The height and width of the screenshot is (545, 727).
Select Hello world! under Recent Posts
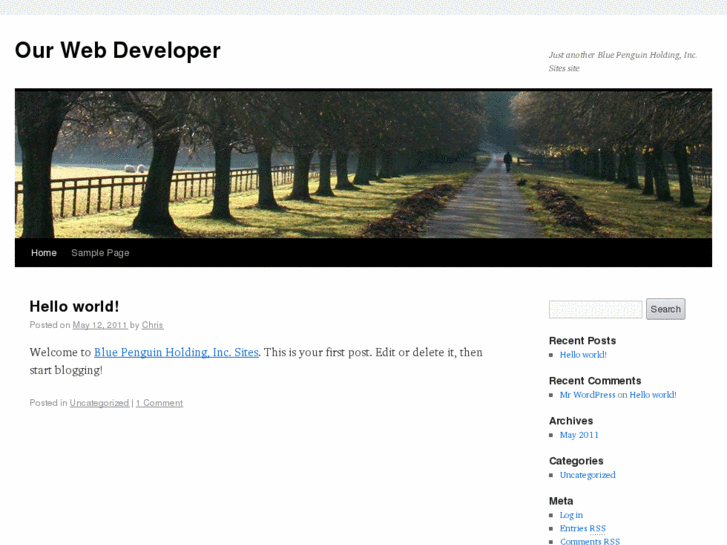click(583, 355)
